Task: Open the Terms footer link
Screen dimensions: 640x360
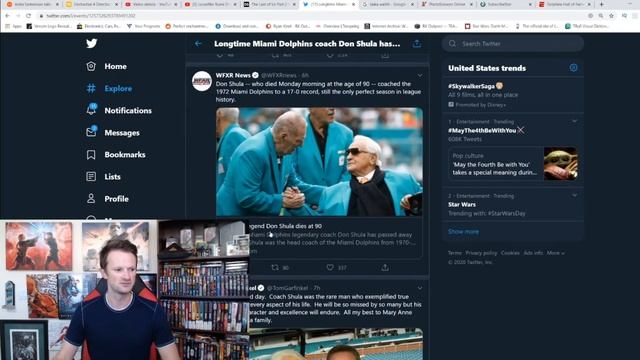Action: (x=454, y=253)
